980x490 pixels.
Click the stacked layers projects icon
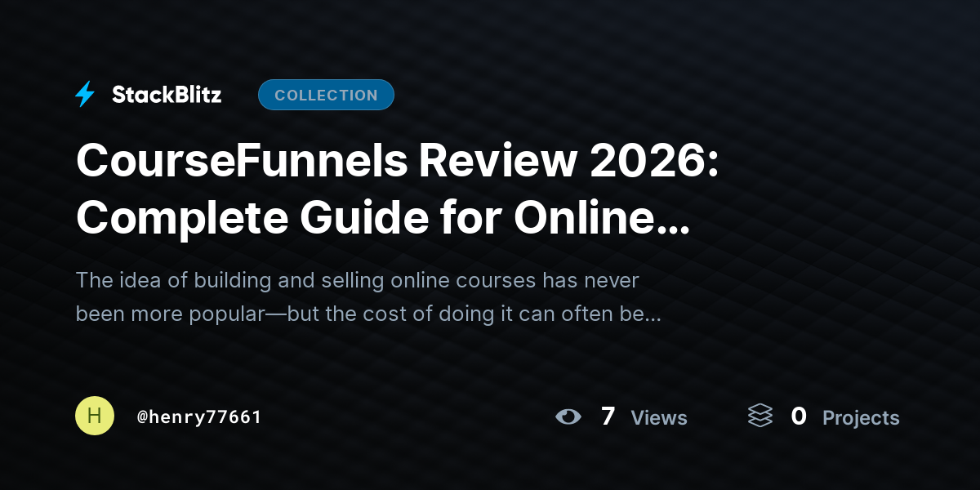(x=760, y=416)
